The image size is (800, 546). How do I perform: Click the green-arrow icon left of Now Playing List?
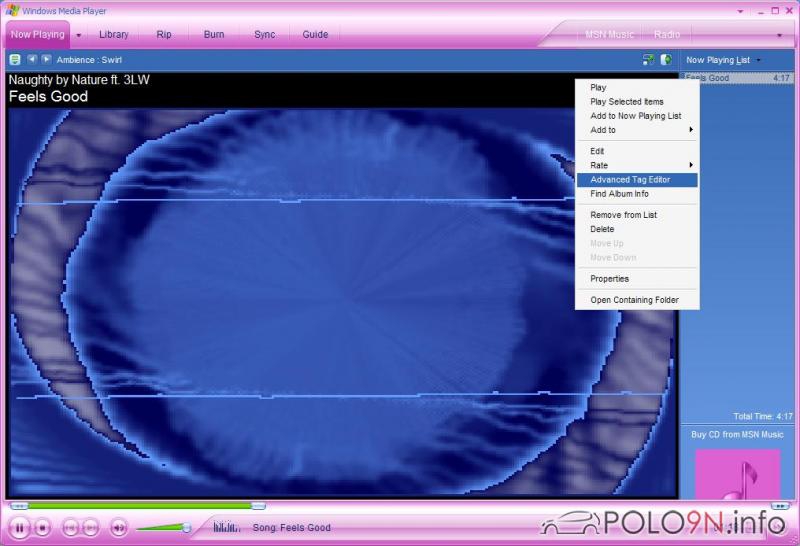[666, 60]
